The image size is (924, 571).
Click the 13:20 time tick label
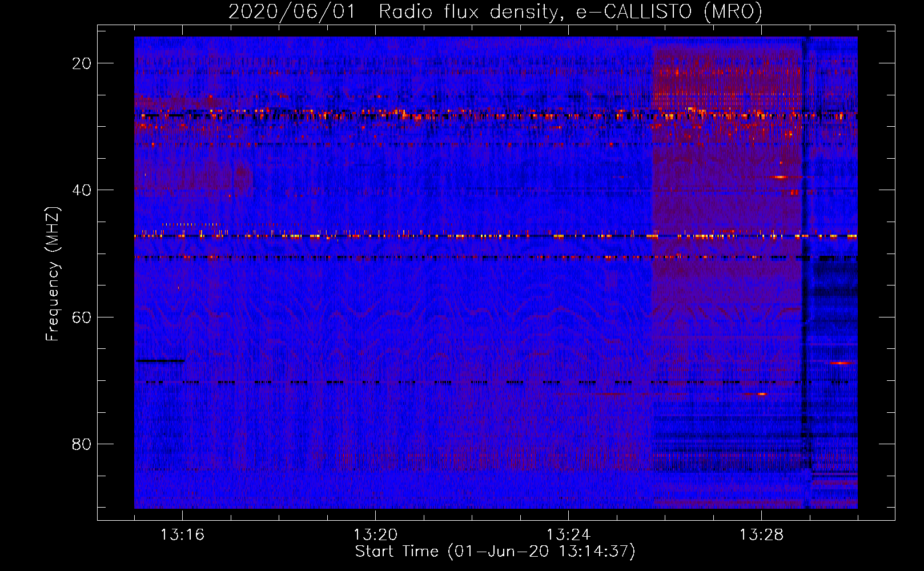tap(375, 535)
